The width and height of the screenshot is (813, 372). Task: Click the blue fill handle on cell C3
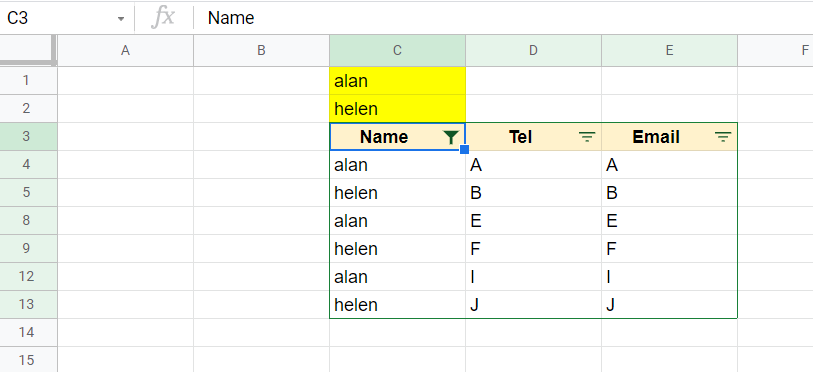tap(465, 149)
